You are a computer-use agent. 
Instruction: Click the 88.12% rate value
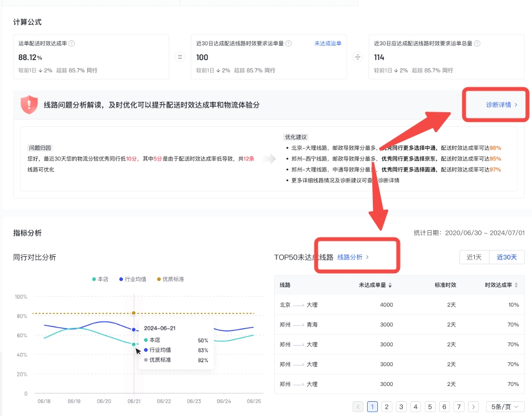[x=30, y=57]
